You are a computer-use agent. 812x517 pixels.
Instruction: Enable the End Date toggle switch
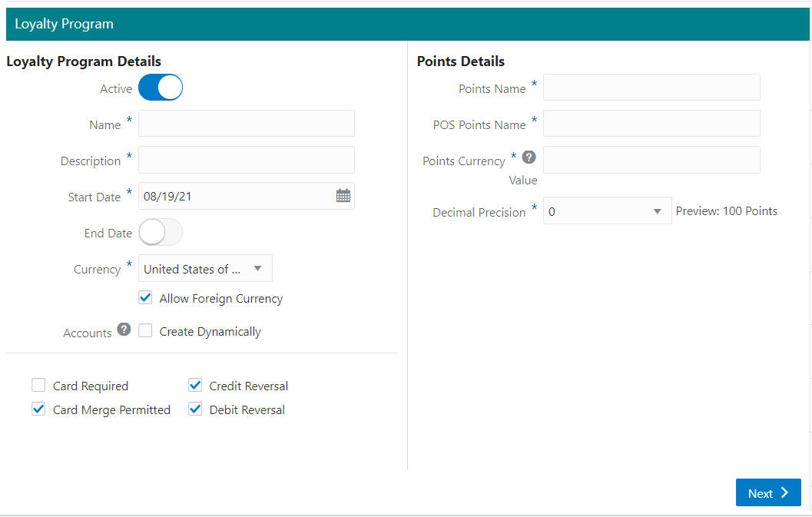pos(161,232)
